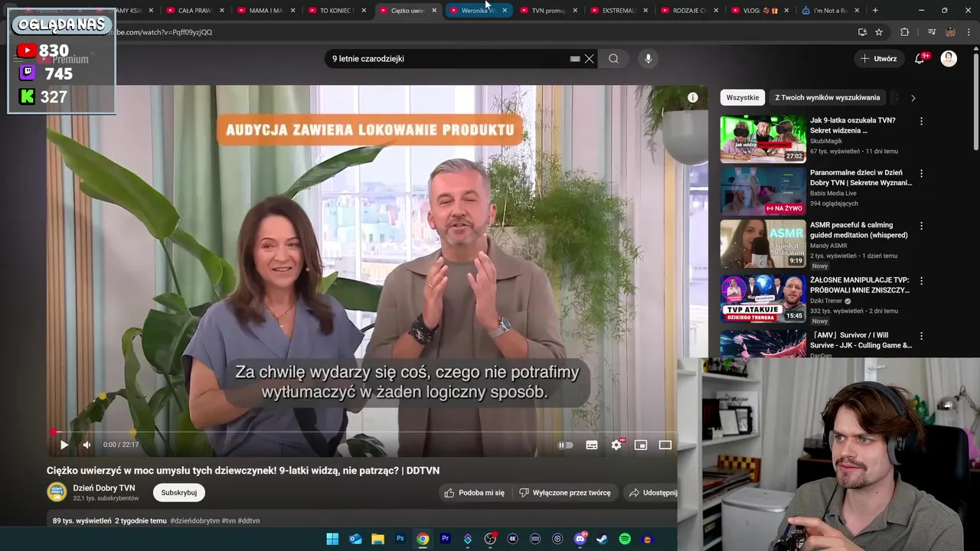Open Premiere Pro from the taskbar
The width and height of the screenshot is (980, 551).
pyautogui.click(x=445, y=539)
